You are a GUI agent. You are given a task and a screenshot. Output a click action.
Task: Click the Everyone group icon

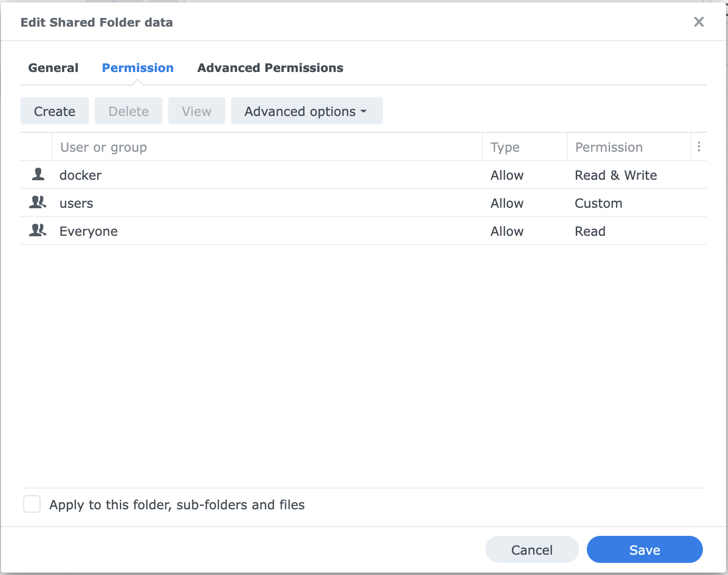coord(38,230)
